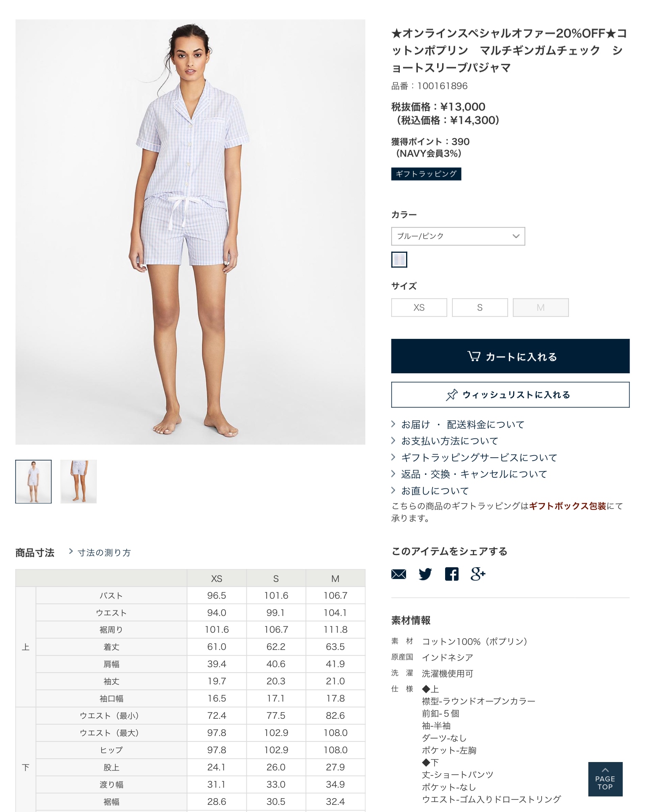
Task: Choose the blue/pink check color swatch
Action: pyautogui.click(x=399, y=259)
